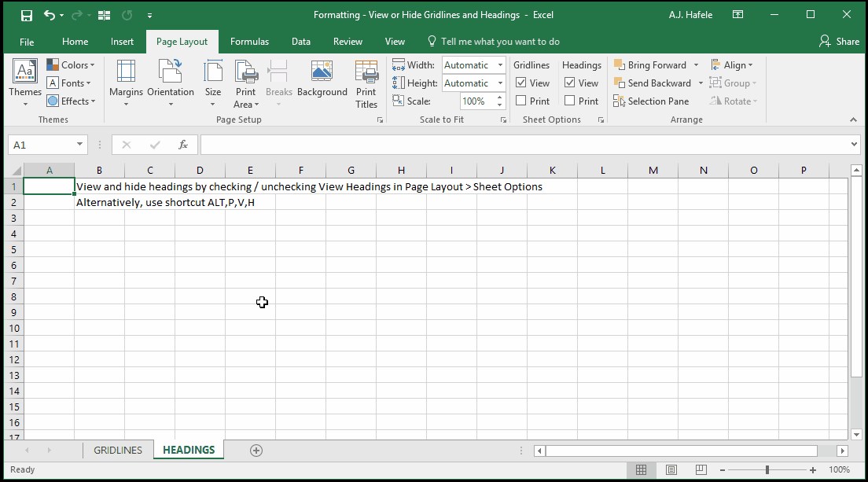The width and height of the screenshot is (868, 482).
Task: Select cell B2 with shortcut text
Action: [x=100, y=203]
